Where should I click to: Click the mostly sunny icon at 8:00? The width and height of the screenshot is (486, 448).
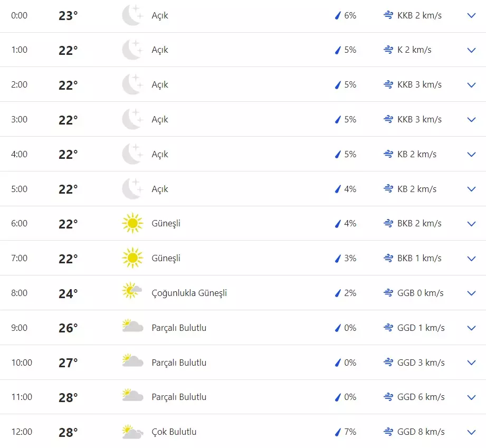tap(132, 291)
